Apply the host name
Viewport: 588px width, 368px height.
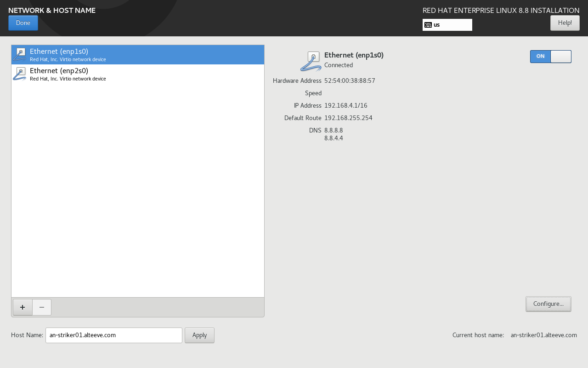[x=199, y=335]
